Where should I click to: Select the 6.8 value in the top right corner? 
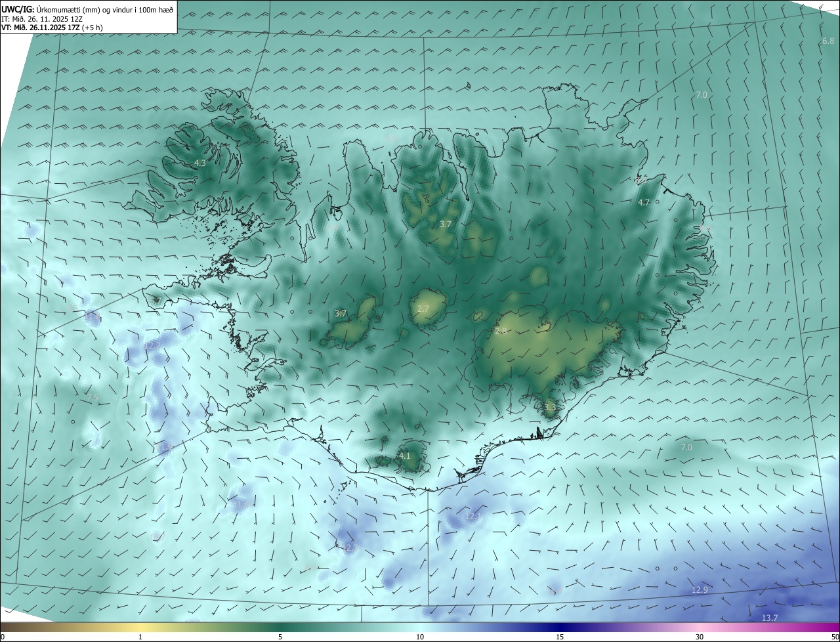[x=828, y=41]
